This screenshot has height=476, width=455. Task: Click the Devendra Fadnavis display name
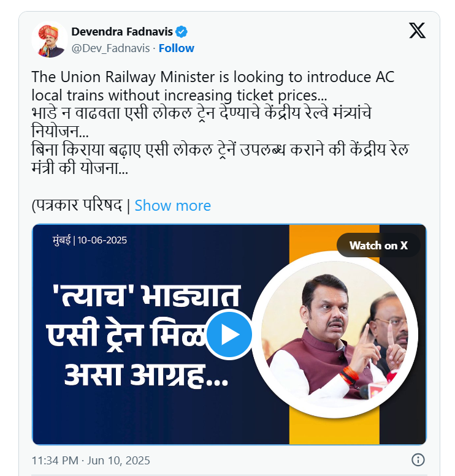pos(122,32)
